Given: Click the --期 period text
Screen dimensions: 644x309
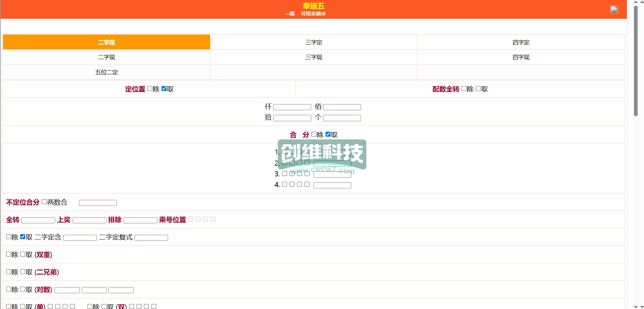Looking at the screenshot, I should [x=290, y=14].
